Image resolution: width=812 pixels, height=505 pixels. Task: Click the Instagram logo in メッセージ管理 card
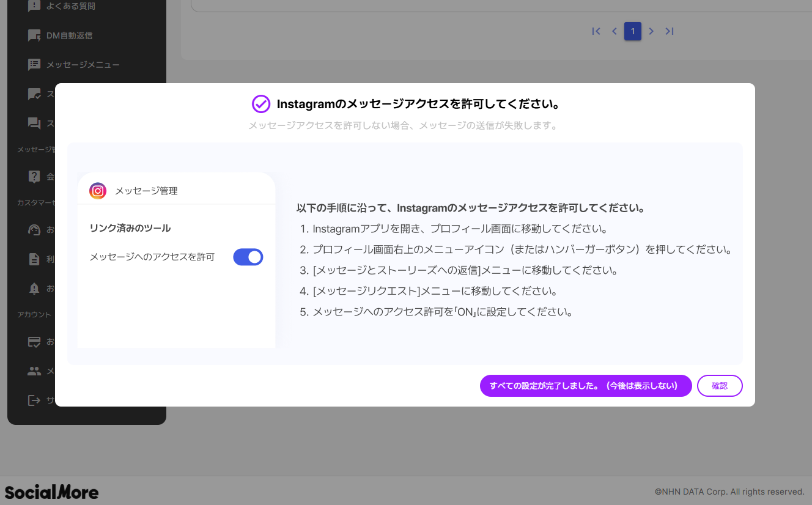98,191
